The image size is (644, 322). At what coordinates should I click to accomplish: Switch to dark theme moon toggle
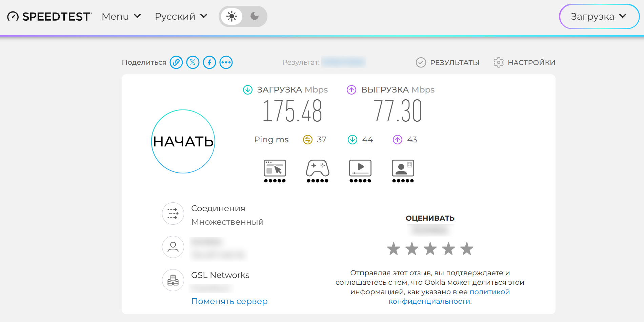[255, 16]
